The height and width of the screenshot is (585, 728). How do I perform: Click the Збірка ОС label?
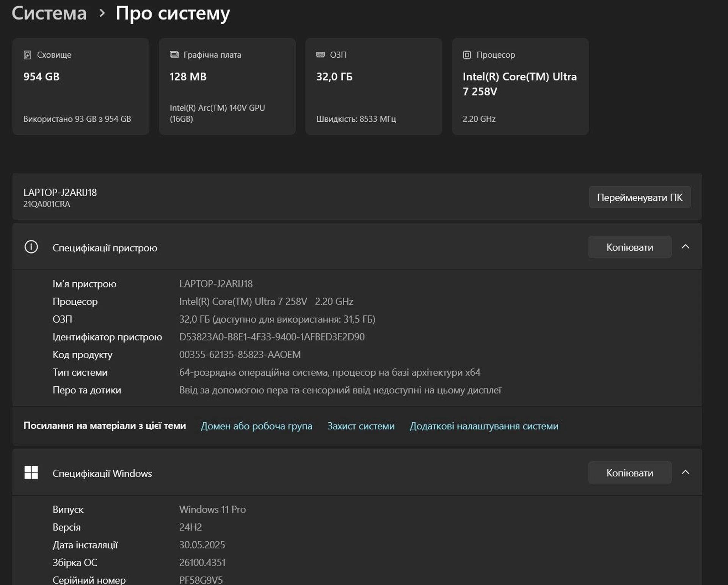click(75, 563)
